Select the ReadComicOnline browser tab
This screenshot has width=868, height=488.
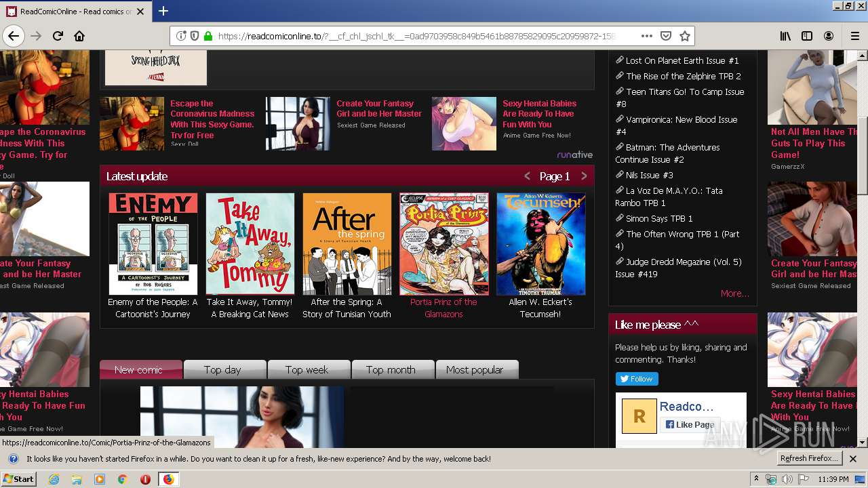tap(75, 11)
